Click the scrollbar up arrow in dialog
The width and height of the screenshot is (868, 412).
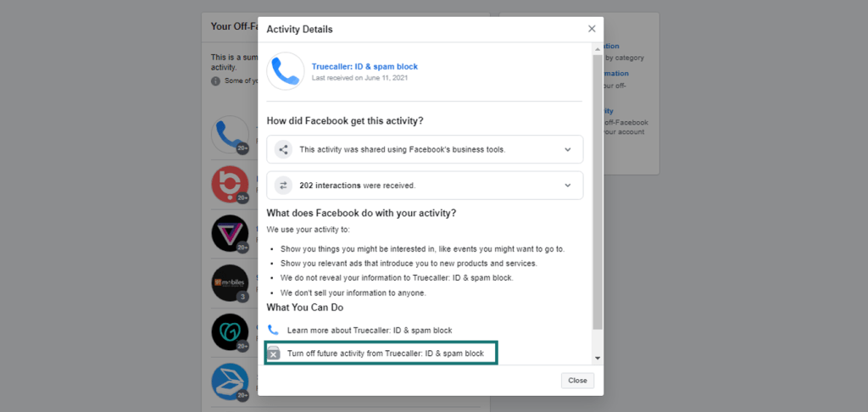point(598,48)
